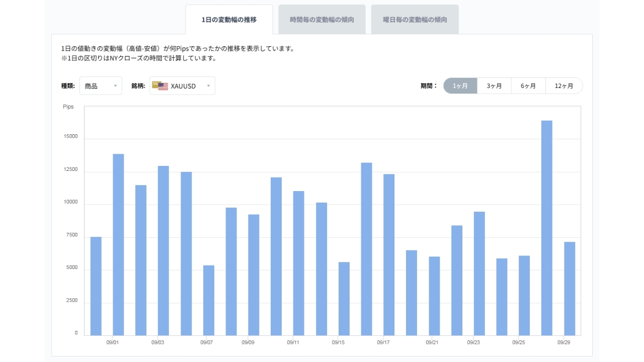Screen dimensions: 644x362
Task: Switch to 時間毎の変動幅の傾向 tab
Action: coord(322,20)
